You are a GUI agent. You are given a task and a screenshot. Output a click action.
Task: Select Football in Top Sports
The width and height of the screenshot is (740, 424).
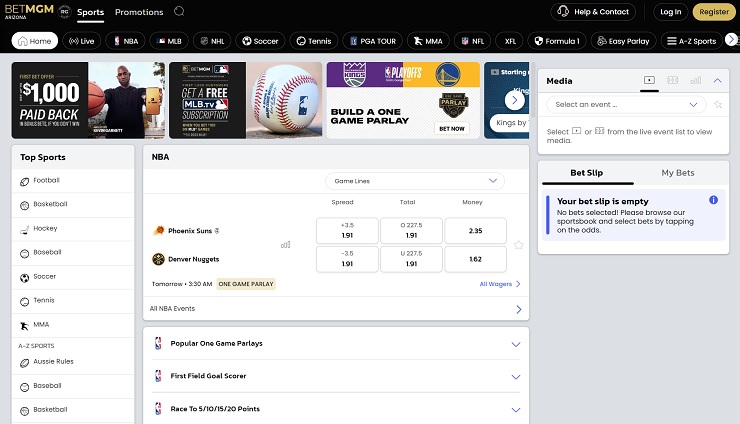pos(73,181)
